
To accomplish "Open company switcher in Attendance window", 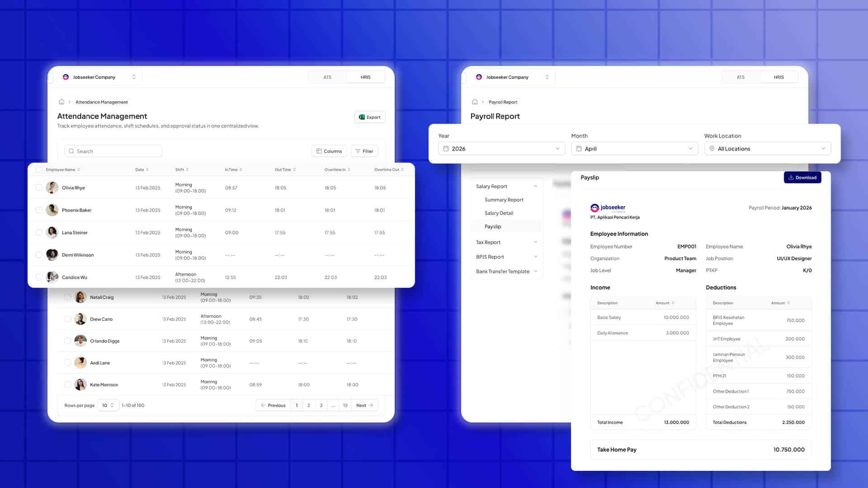I will (99, 77).
